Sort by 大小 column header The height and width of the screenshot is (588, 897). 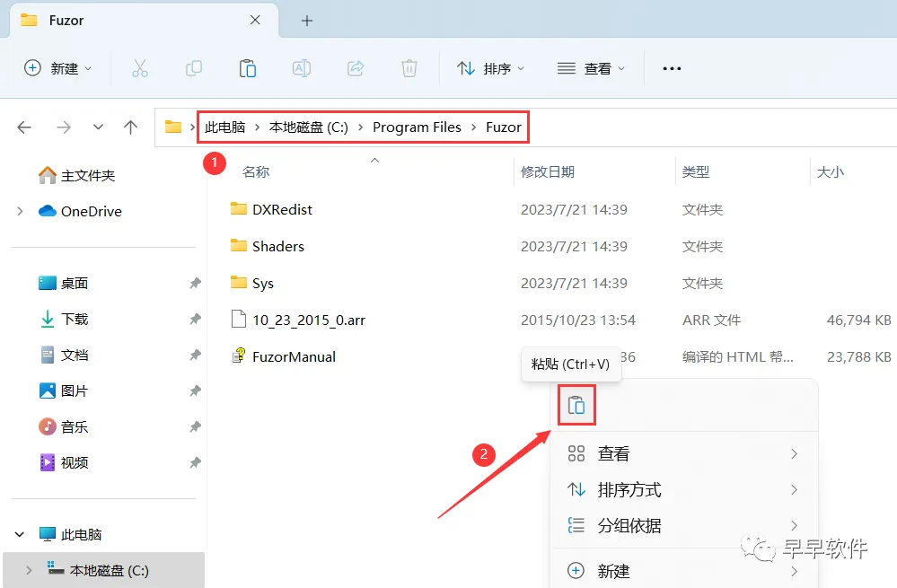pyautogui.click(x=830, y=171)
